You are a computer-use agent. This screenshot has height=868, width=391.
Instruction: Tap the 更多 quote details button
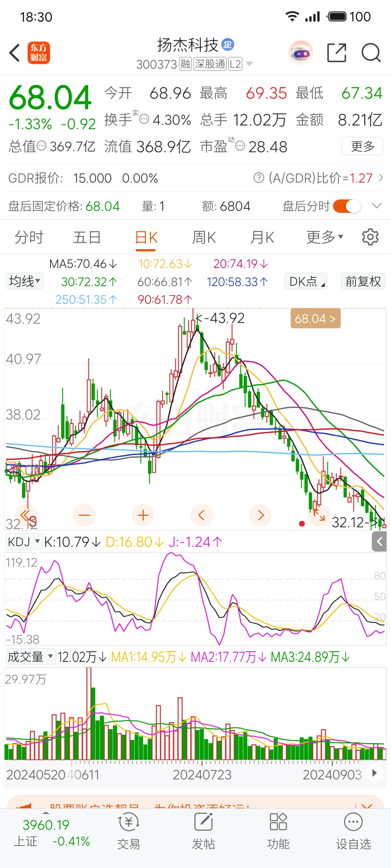pos(363,146)
